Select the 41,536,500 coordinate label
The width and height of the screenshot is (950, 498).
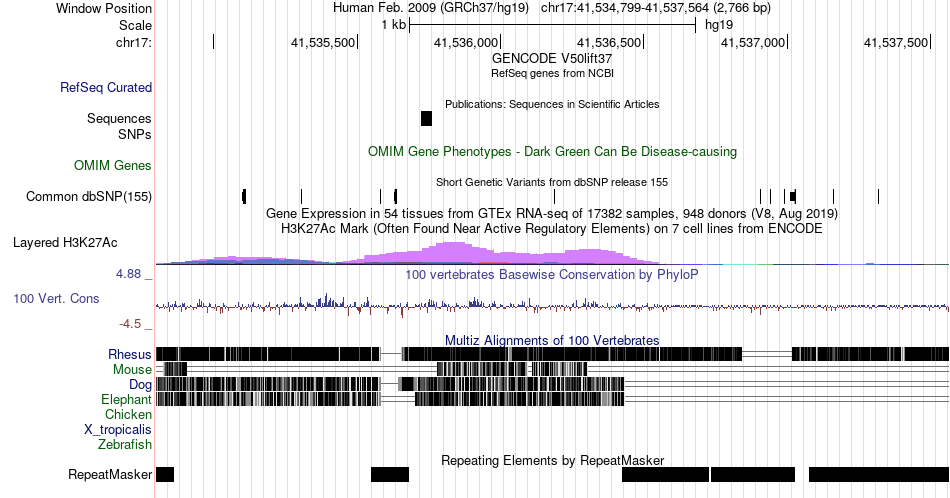point(609,42)
